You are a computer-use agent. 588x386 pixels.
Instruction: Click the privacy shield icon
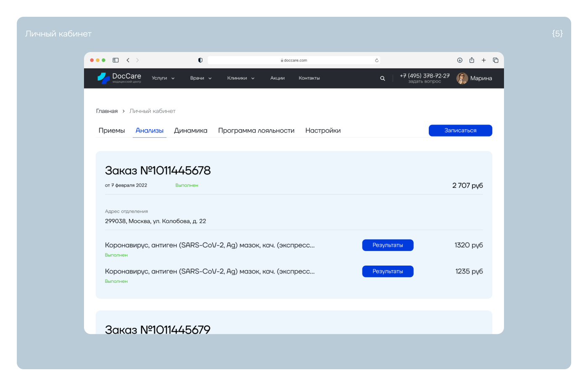pos(200,60)
